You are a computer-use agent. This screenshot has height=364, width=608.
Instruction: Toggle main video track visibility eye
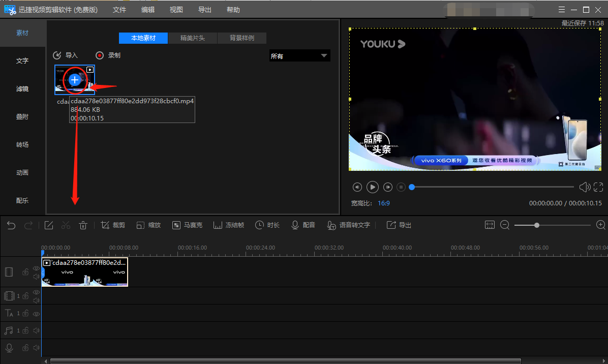point(36,268)
